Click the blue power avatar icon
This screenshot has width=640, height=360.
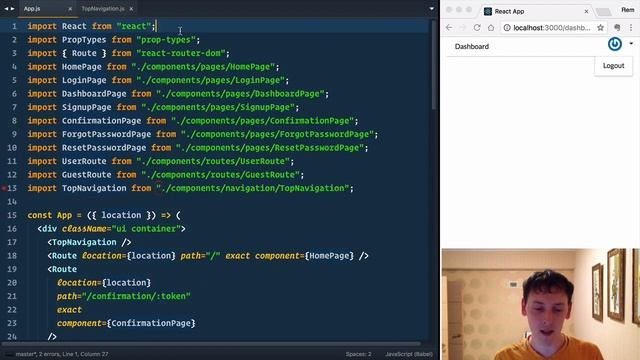[615, 44]
